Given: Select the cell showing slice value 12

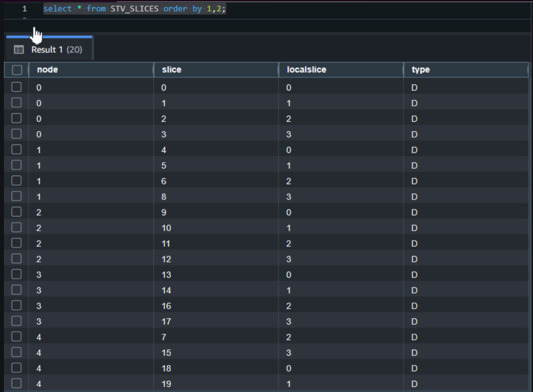Looking at the screenshot, I should coord(166,259).
